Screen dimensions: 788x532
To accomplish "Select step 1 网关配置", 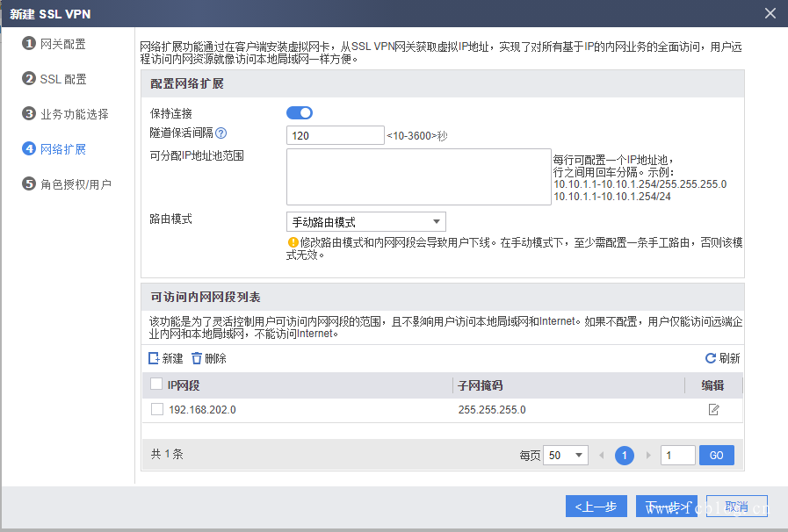I will tap(54, 44).
